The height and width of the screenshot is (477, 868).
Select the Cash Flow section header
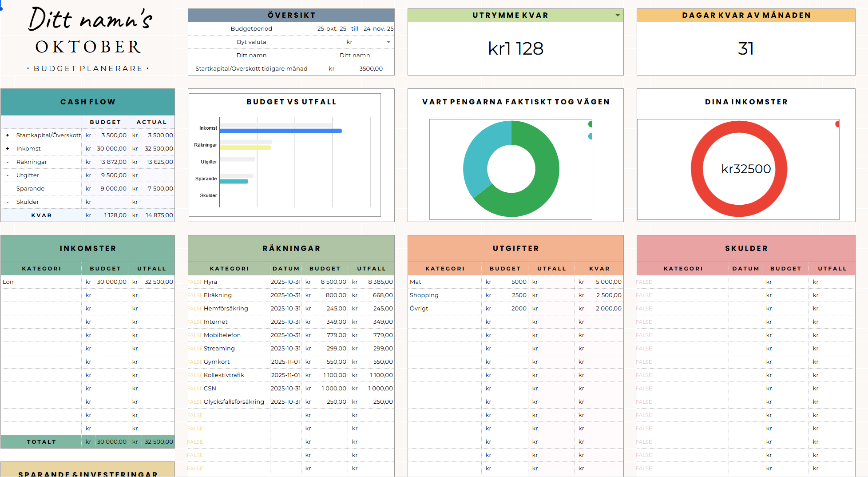tap(88, 102)
